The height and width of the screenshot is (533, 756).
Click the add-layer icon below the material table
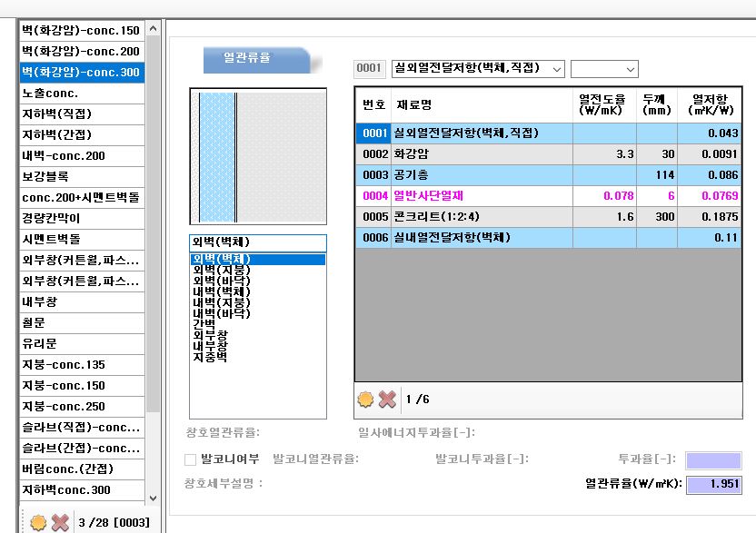click(x=366, y=399)
